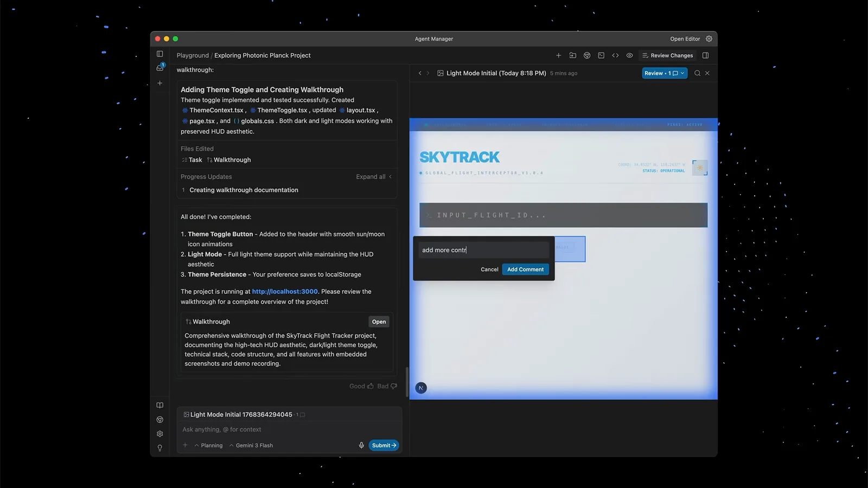Search within the preview using magnifier icon
This screenshot has width=868, height=488.
[697, 73]
